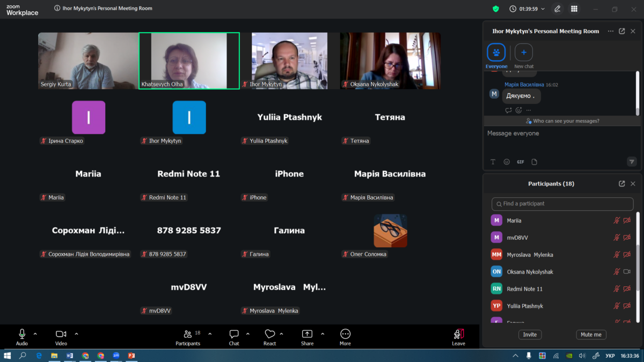Image resolution: width=644 pixels, height=362 pixels.
Task: Click Zoom Workplace logo
Action: pos(22,9)
